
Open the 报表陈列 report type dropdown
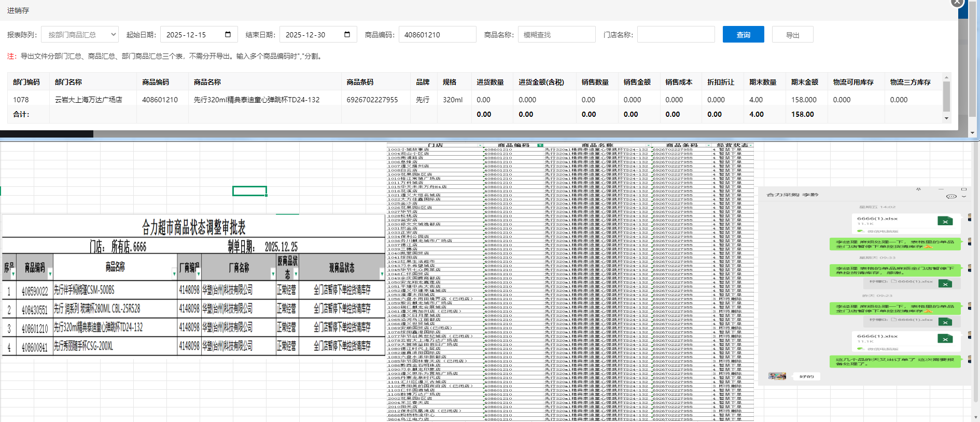point(80,35)
